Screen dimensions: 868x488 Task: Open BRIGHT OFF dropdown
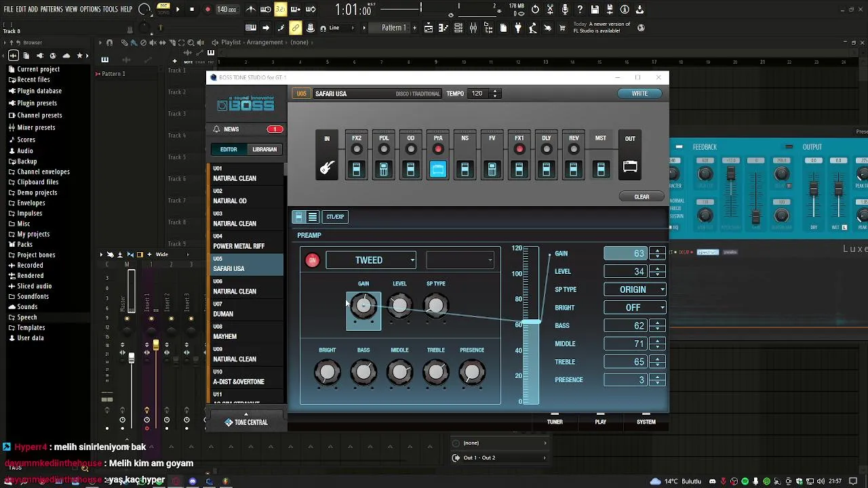635,308
